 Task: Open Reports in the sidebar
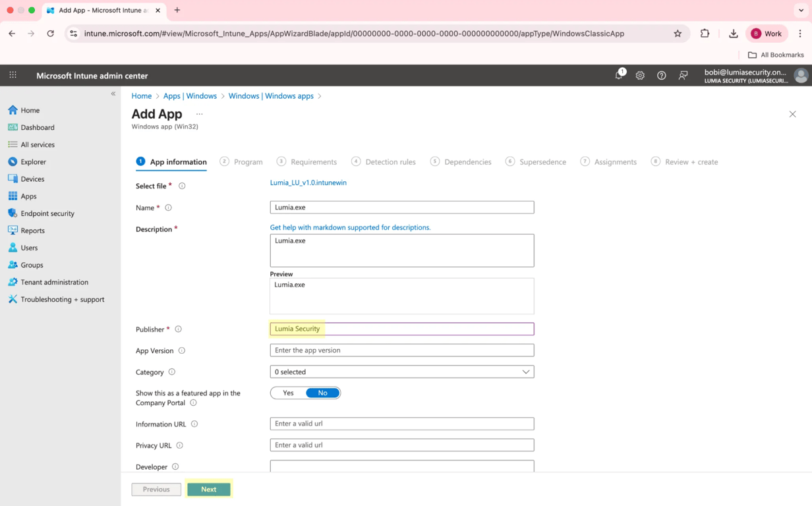click(x=32, y=231)
